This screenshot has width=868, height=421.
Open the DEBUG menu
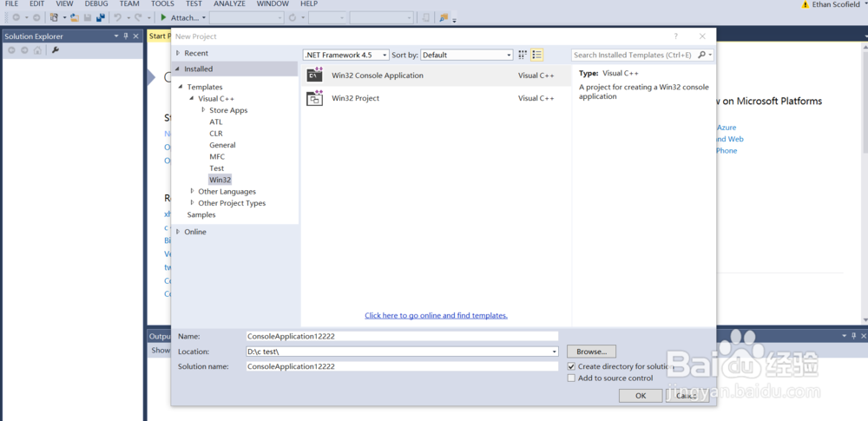pyautogui.click(x=96, y=3)
